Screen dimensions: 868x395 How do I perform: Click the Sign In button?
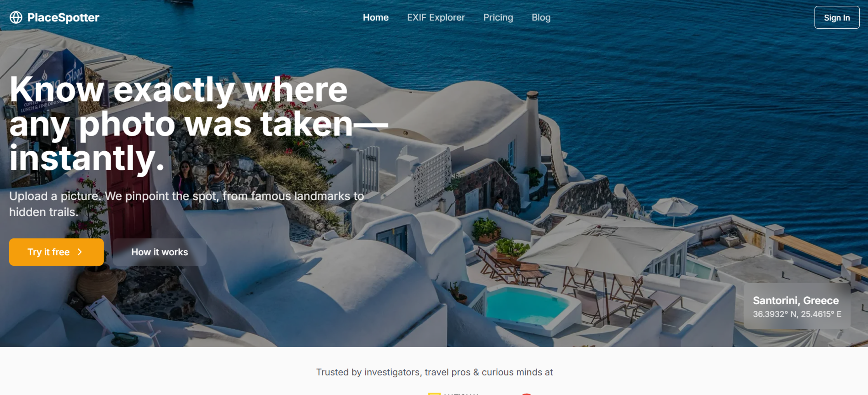tap(837, 18)
